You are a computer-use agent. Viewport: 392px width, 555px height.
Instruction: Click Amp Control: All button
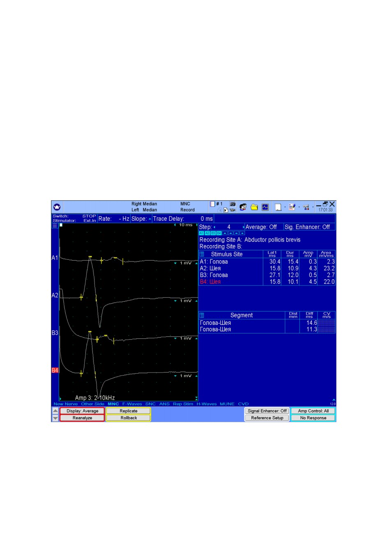(x=313, y=411)
